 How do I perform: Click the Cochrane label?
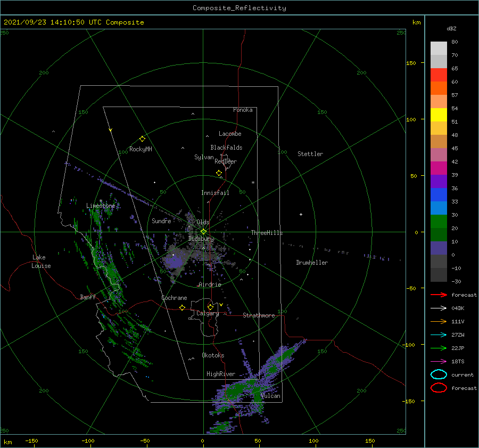coord(174,298)
